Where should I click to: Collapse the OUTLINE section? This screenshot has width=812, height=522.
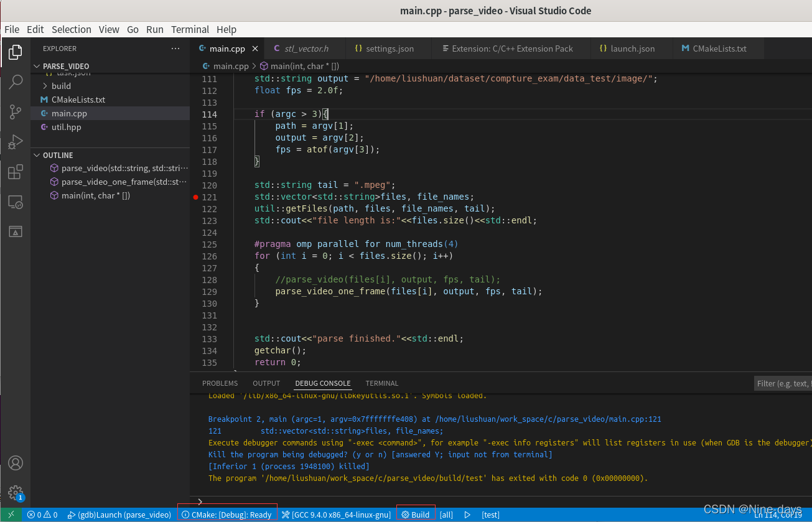click(37, 155)
